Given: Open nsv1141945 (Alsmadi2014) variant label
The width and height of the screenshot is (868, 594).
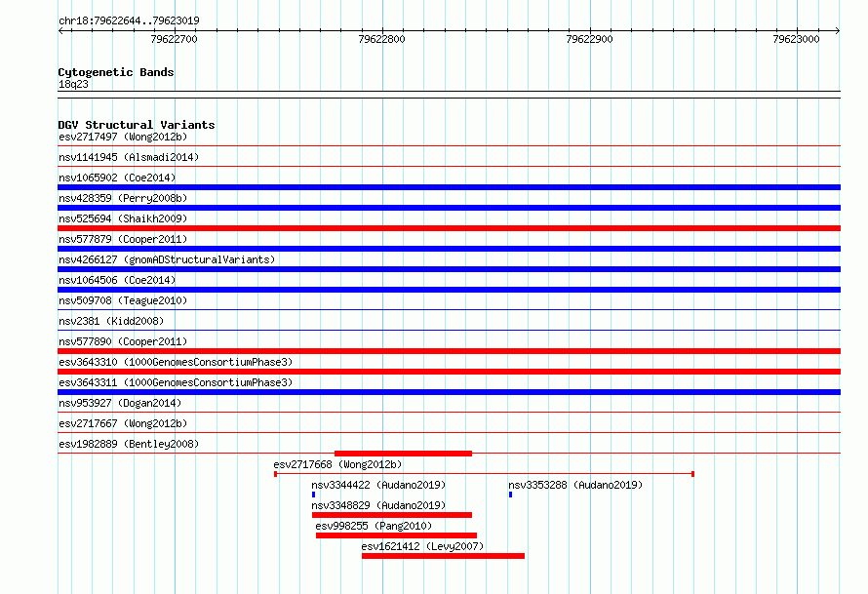Looking at the screenshot, I should tap(129, 157).
